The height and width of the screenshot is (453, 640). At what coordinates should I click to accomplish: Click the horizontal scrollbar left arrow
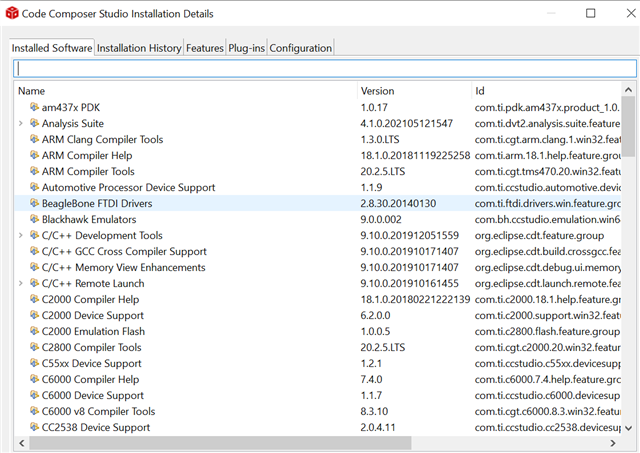[22, 443]
